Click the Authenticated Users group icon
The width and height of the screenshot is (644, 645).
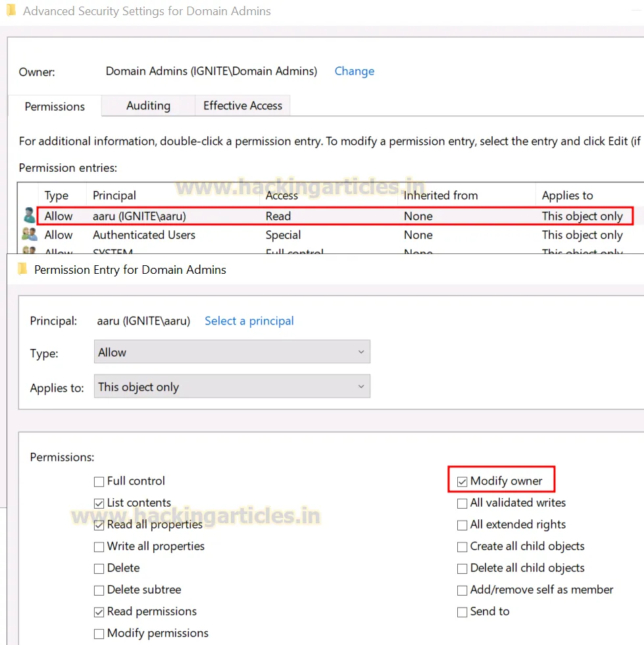pos(28,235)
